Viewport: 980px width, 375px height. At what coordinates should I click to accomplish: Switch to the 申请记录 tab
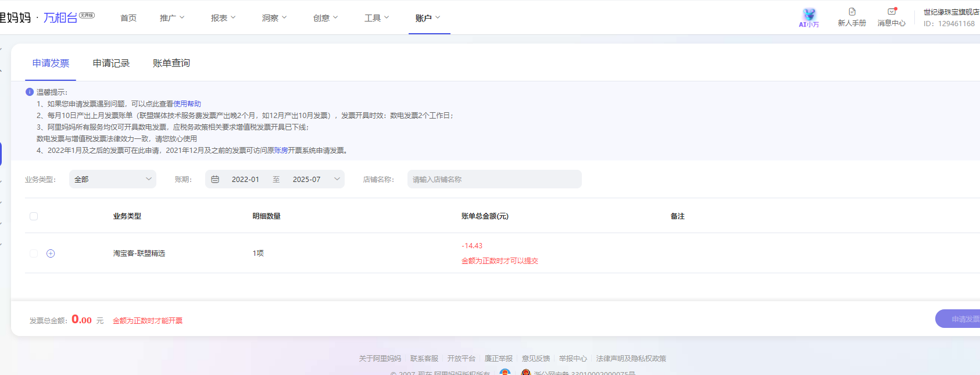tap(111, 63)
